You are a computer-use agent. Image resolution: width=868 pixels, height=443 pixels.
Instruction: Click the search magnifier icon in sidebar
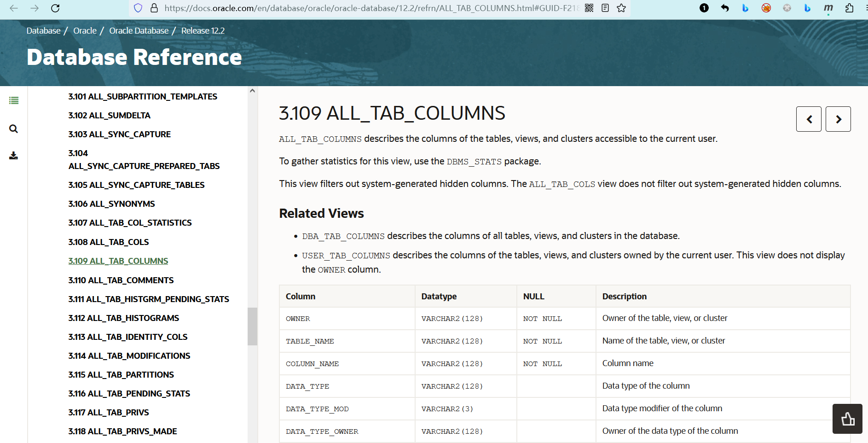pos(14,129)
